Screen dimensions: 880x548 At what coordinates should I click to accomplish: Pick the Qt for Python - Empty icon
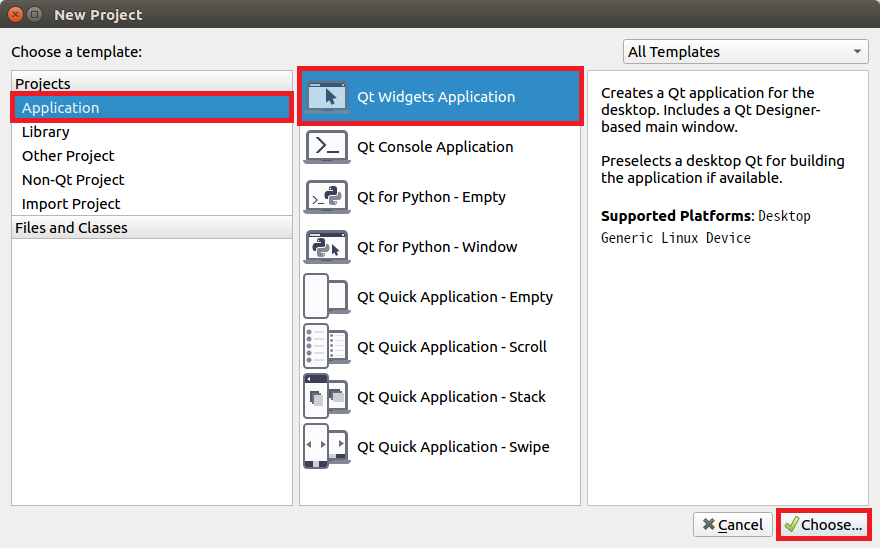pos(327,197)
